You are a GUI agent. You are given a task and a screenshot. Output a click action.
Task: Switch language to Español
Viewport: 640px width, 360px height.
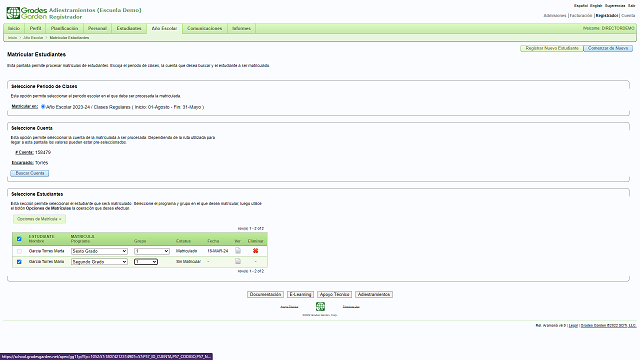click(581, 6)
